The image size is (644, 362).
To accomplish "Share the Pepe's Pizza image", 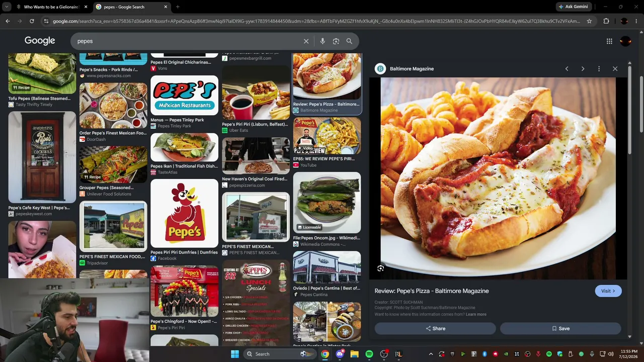I will click(x=435, y=328).
